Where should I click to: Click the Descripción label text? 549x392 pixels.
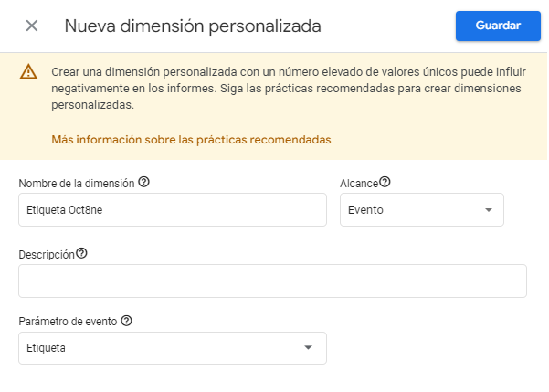[x=47, y=254]
